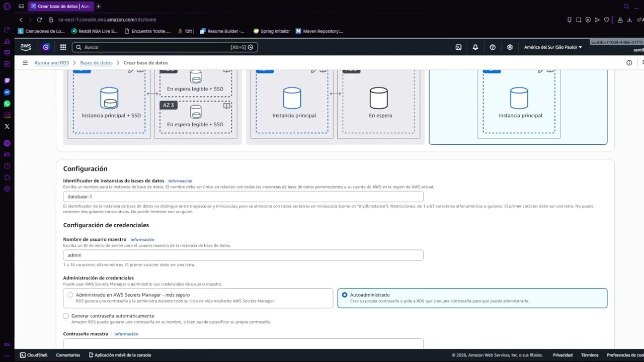Go to Bases de datos breadcrumb
Viewport: 644px width, 362px height.
pos(96,63)
